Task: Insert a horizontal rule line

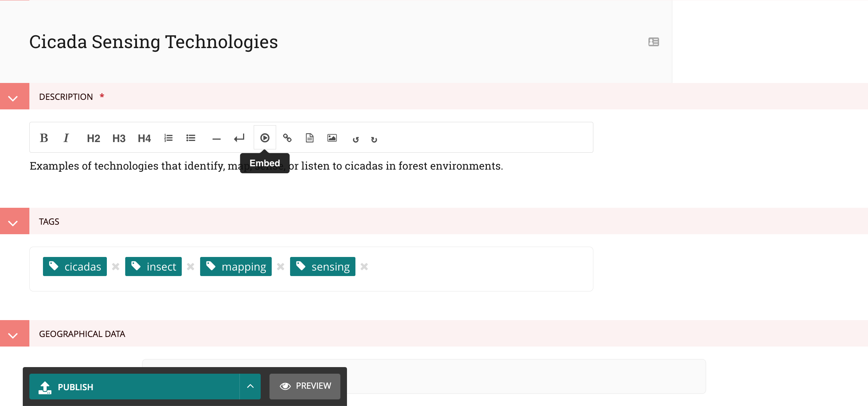Action: pyautogui.click(x=216, y=139)
